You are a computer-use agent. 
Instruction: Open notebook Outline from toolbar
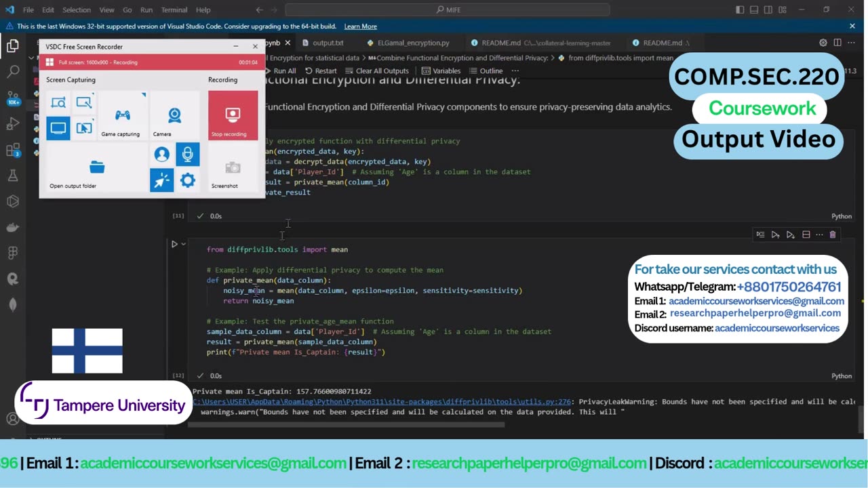pyautogui.click(x=486, y=70)
